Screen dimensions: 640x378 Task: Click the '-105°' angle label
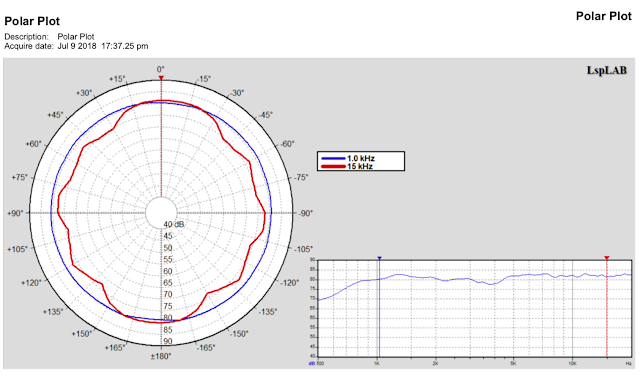303,249
